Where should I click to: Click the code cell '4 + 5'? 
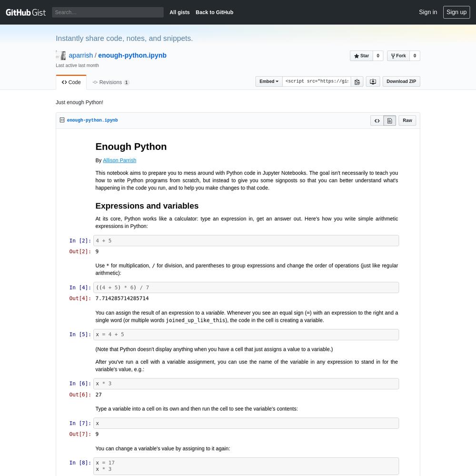coord(246,241)
